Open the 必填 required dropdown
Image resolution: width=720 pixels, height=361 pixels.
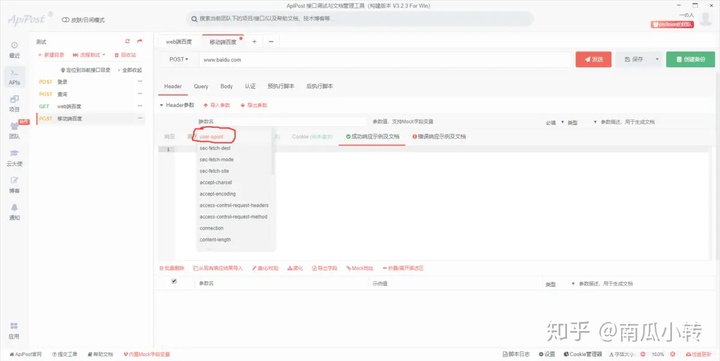(x=555, y=123)
